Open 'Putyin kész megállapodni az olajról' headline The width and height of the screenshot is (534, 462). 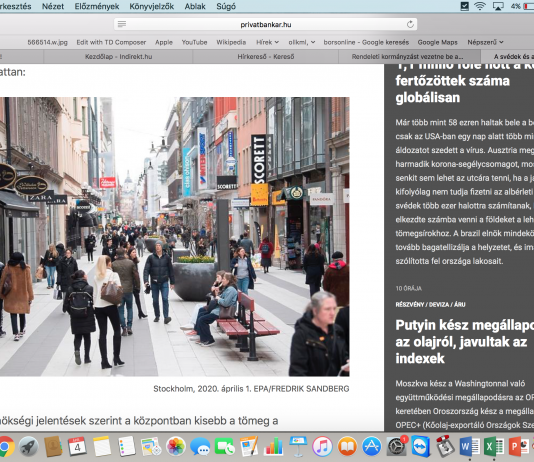pos(465,341)
